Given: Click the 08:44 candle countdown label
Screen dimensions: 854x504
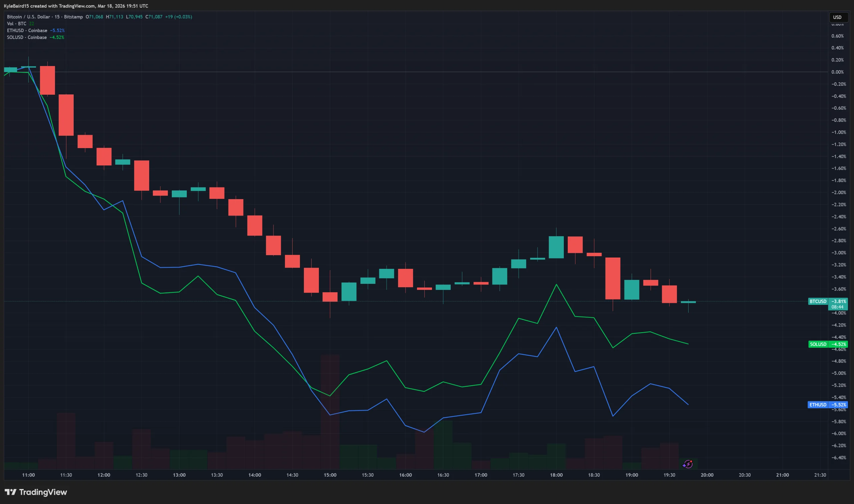Looking at the screenshot, I should point(837,307).
